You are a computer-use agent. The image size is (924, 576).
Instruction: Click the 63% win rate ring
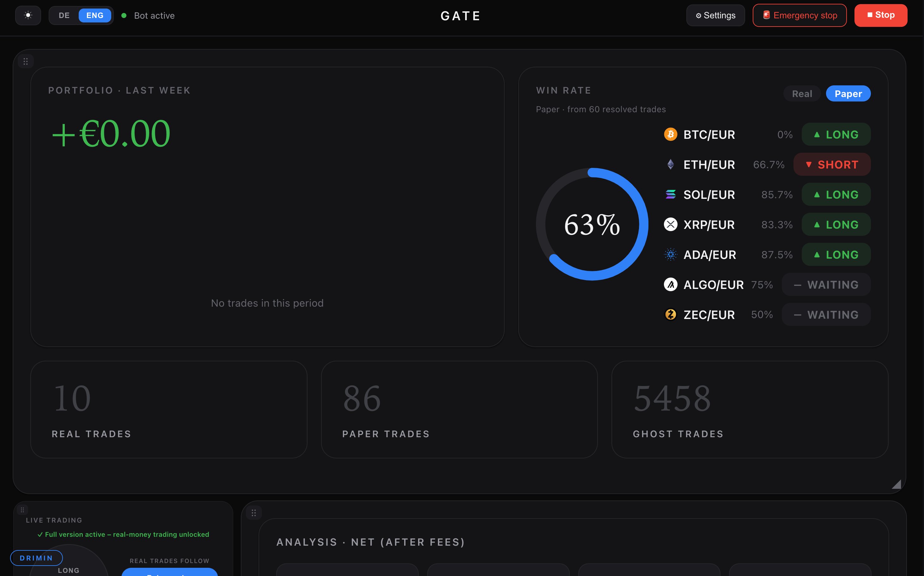pos(592,224)
